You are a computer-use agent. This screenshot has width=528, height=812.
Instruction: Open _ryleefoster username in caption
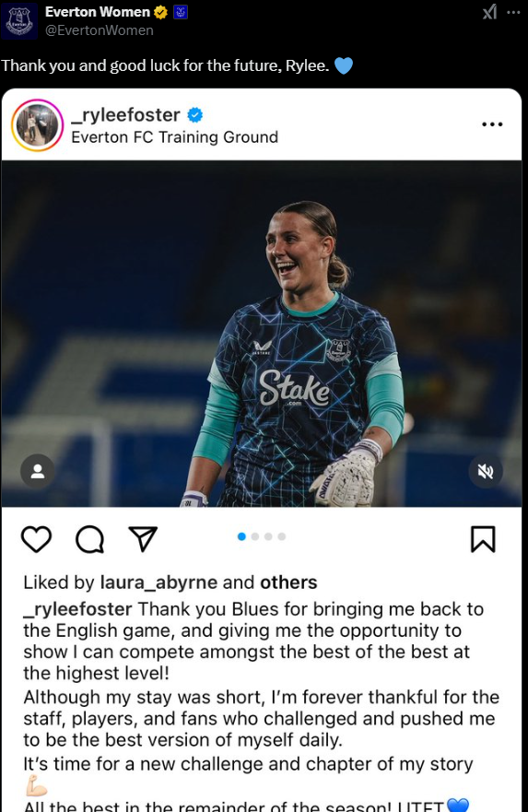click(77, 609)
